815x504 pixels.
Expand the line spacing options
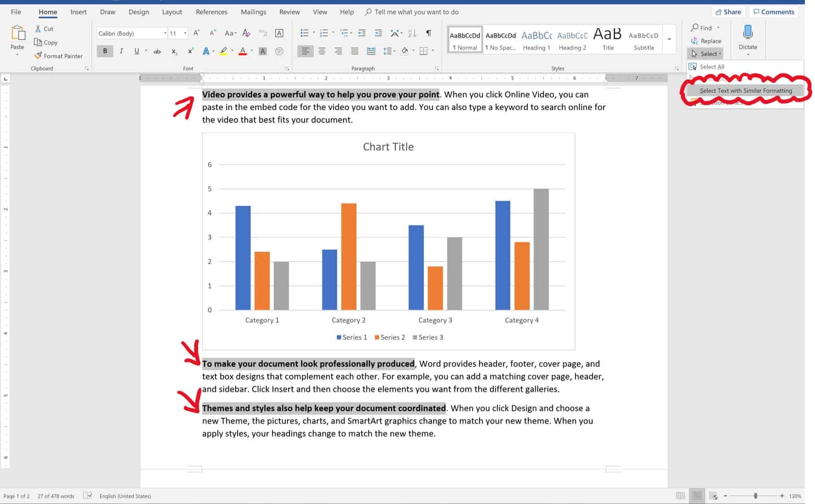[x=394, y=51]
